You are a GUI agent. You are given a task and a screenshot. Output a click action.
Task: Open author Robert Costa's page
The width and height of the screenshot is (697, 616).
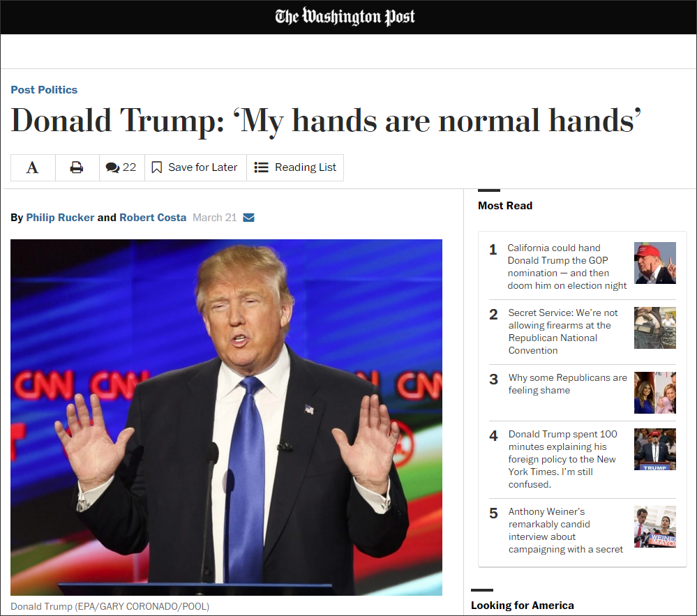point(153,218)
